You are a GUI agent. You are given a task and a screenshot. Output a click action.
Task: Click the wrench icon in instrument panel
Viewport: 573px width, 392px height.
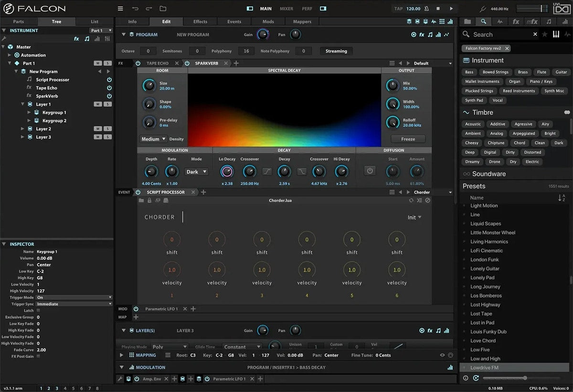click(4, 39)
